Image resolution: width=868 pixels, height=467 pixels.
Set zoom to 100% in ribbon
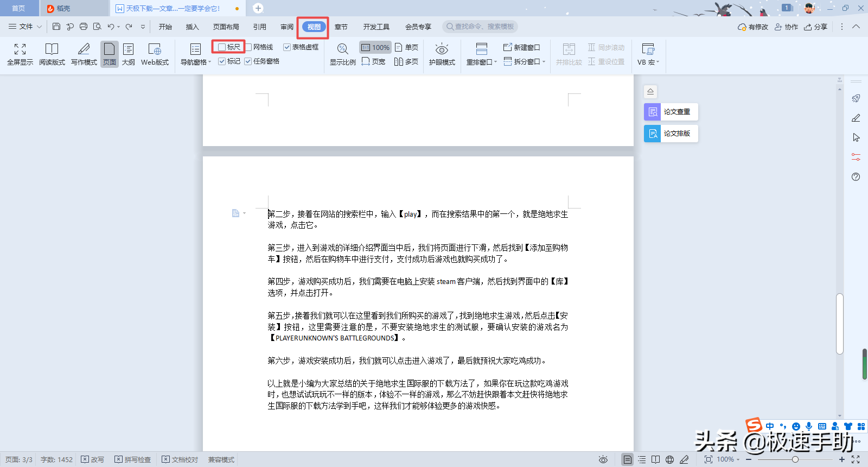pyautogui.click(x=375, y=47)
